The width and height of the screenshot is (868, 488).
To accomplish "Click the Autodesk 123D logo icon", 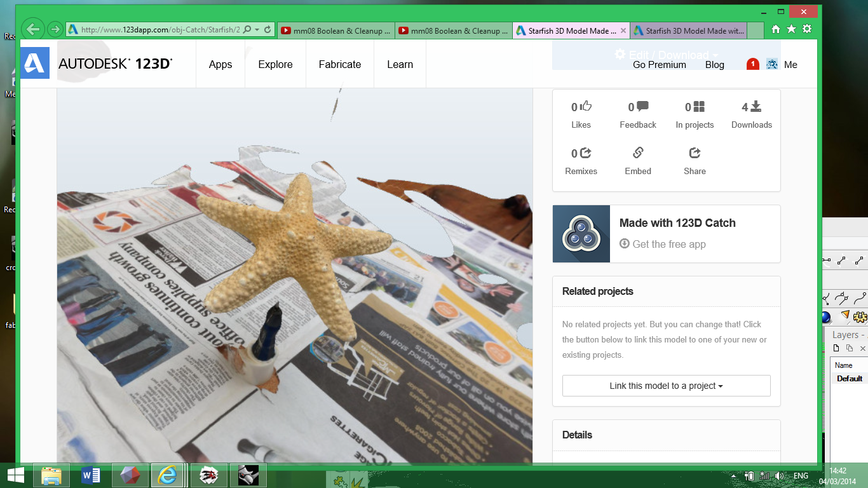I will point(35,64).
